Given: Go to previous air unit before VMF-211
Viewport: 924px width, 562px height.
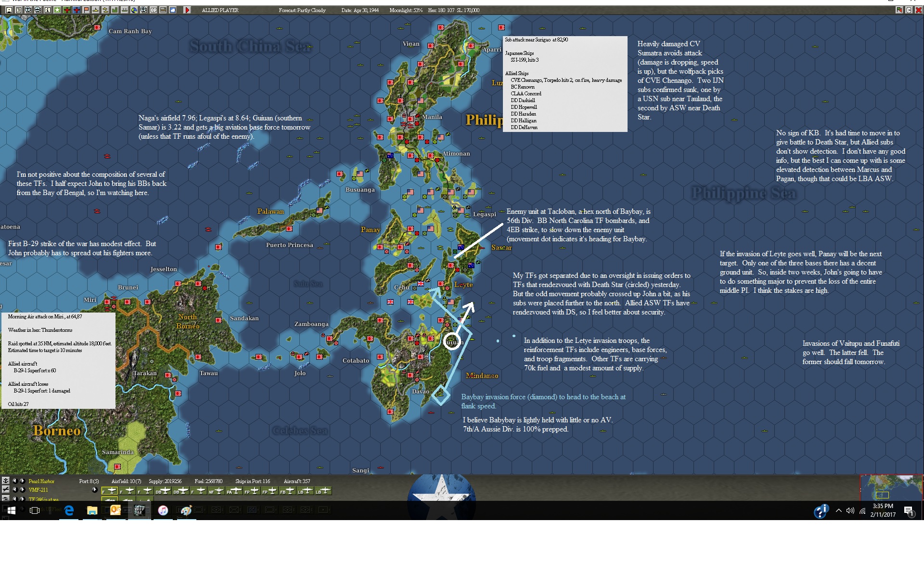Looking at the screenshot, I should [15, 489].
